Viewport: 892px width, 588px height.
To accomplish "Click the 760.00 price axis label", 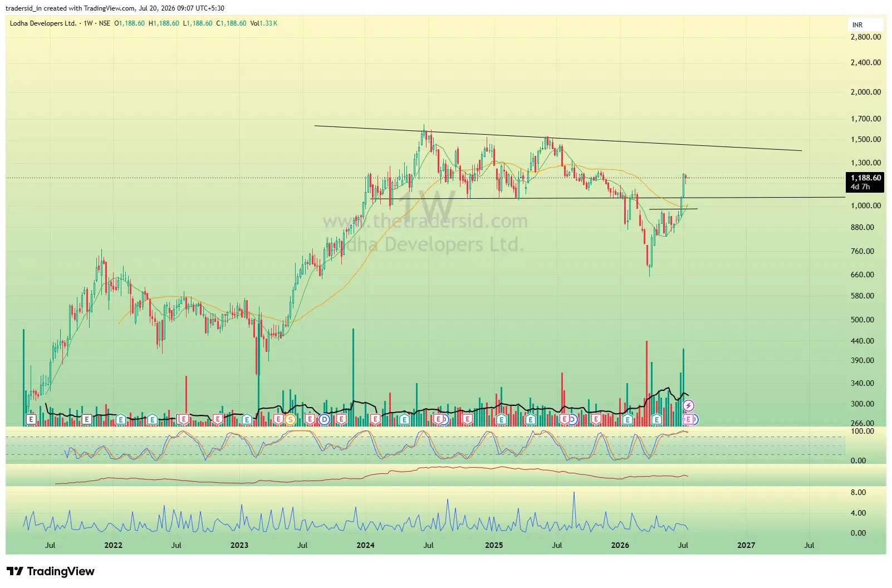I will click(x=862, y=251).
